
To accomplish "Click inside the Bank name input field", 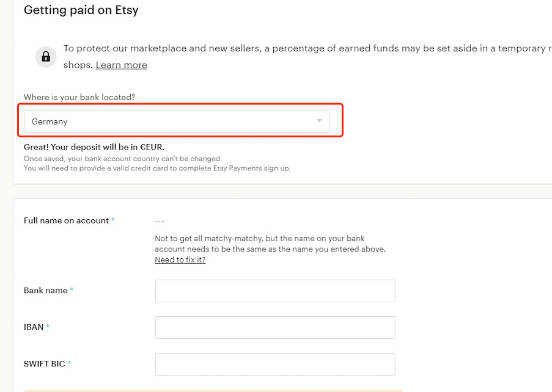I will pyautogui.click(x=274, y=291).
